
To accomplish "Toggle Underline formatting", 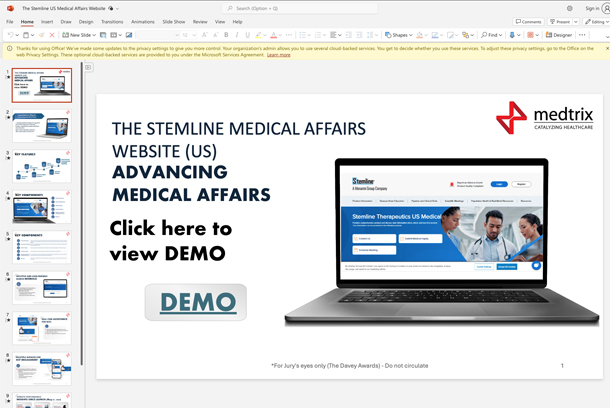I will click(x=247, y=35).
